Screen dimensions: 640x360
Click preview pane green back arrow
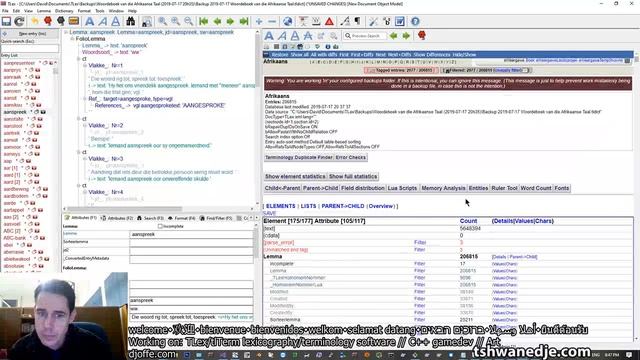click(x=393, y=36)
